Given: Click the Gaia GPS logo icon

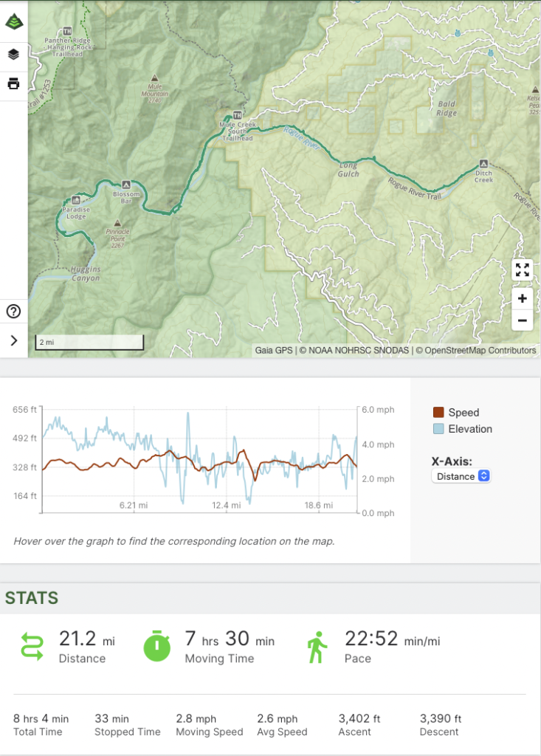Looking at the screenshot, I should (x=13, y=21).
